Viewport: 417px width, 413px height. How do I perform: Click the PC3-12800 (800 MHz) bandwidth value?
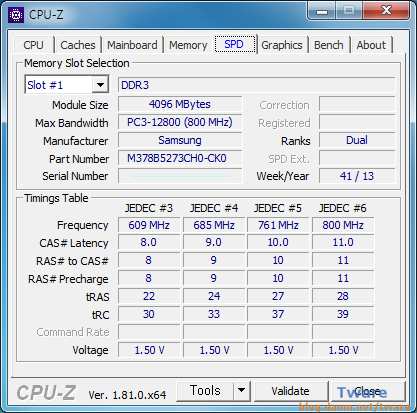(x=180, y=122)
